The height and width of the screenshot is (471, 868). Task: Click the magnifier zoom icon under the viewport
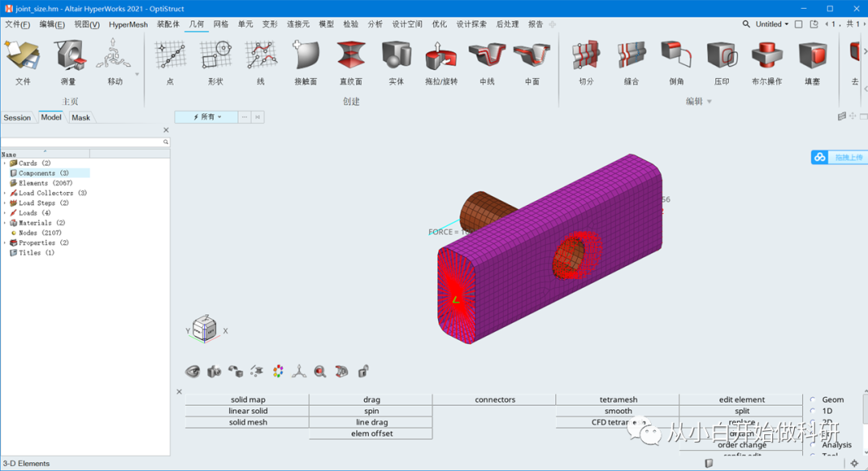coord(320,371)
